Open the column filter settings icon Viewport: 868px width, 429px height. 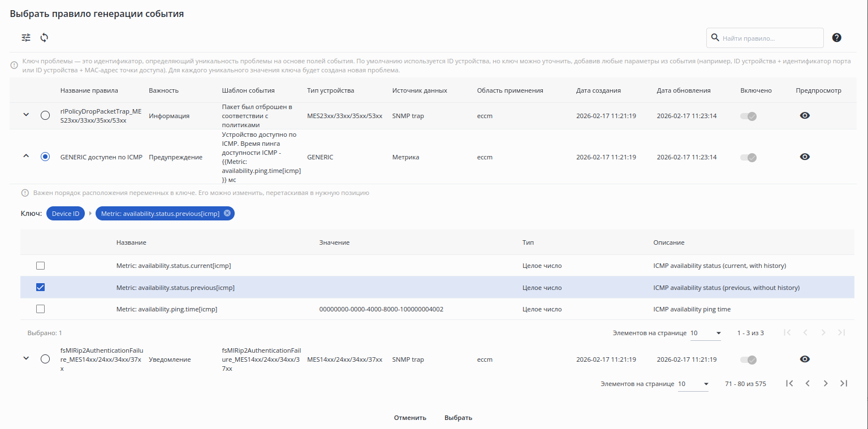(x=26, y=38)
